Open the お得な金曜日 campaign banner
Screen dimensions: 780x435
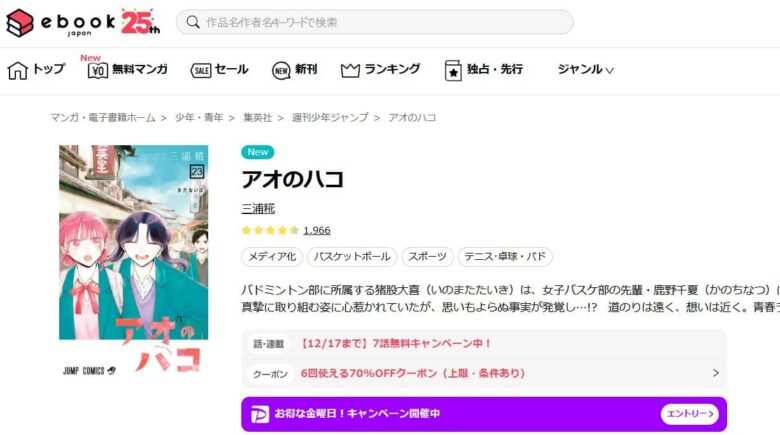pyautogui.click(x=484, y=414)
